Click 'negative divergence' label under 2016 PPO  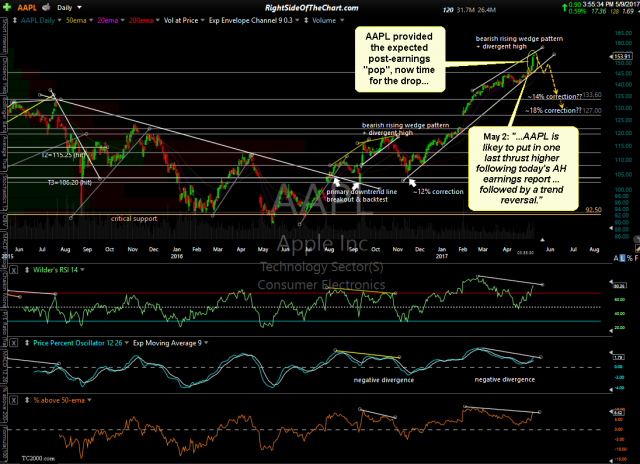(x=384, y=380)
